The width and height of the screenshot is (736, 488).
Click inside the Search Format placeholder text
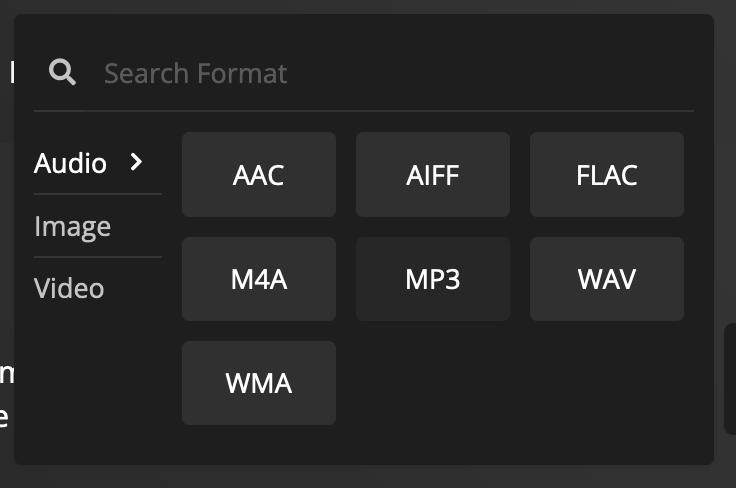pos(195,73)
